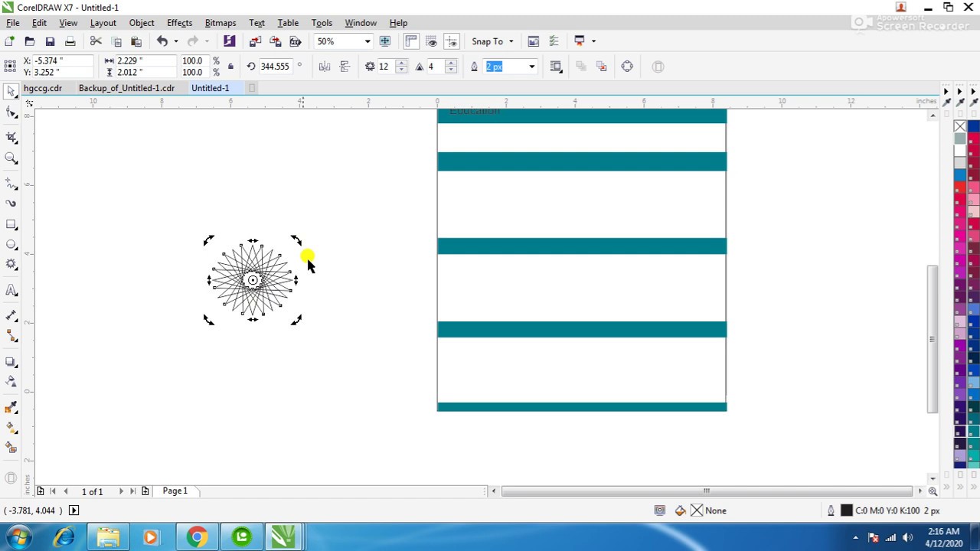Choose the Drop Shadow tool

pos(11,361)
